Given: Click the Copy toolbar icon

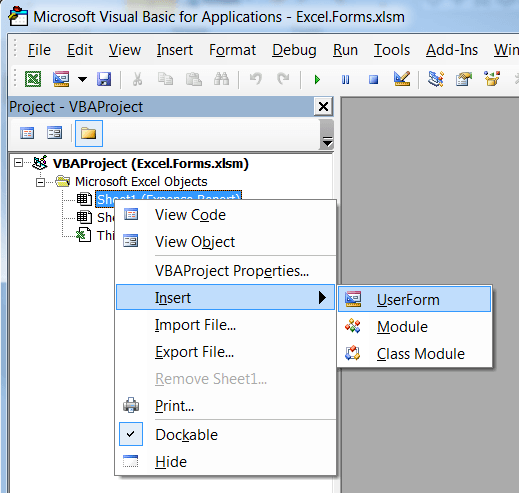Looking at the screenshot, I should 165,79.
